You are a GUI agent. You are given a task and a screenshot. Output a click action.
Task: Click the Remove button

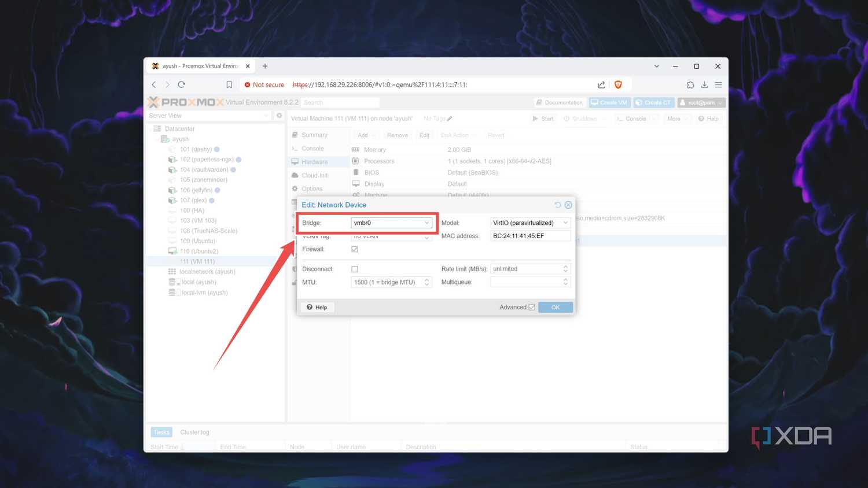(398, 135)
